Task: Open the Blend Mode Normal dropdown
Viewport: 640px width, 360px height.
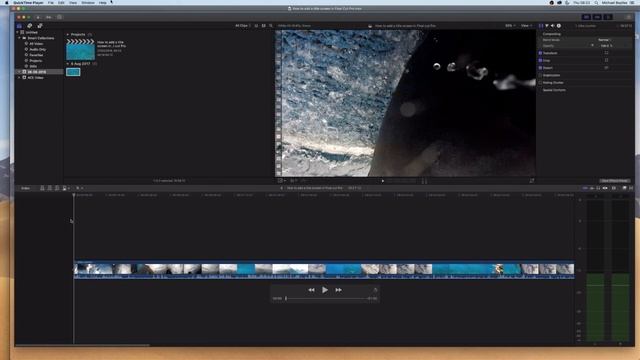Action: click(604, 40)
